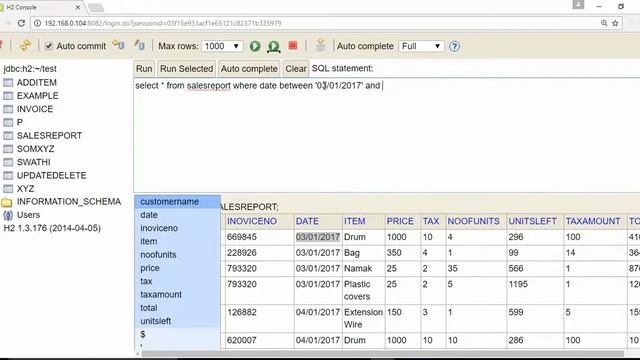Open the Max rows dropdown
640x360 pixels.
pyautogui.click(x=222, y=46)
